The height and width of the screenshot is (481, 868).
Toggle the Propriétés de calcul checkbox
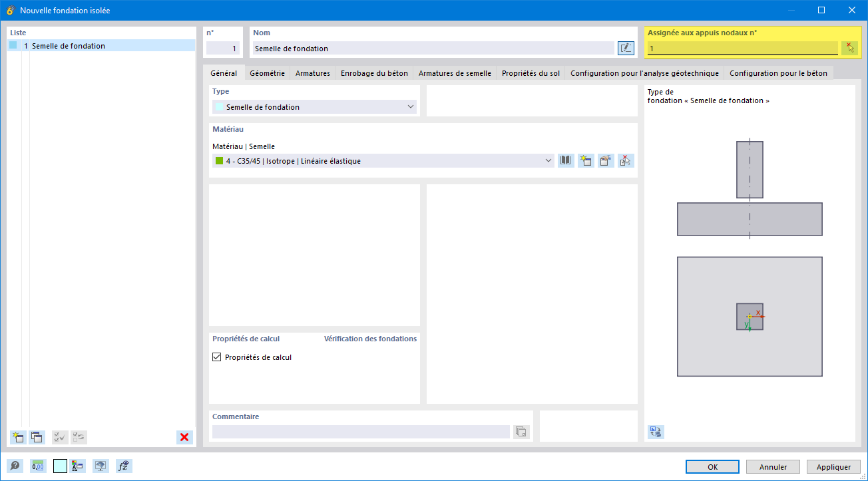point(216,357)
